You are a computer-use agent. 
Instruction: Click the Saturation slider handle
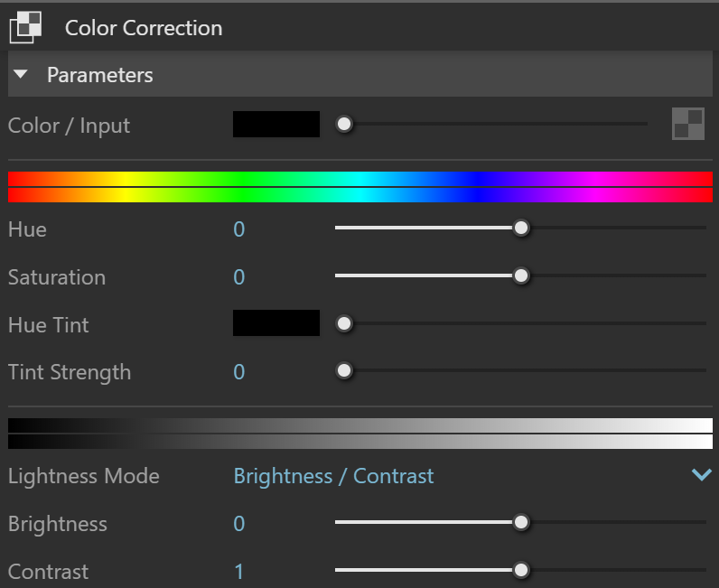[521, 275]
